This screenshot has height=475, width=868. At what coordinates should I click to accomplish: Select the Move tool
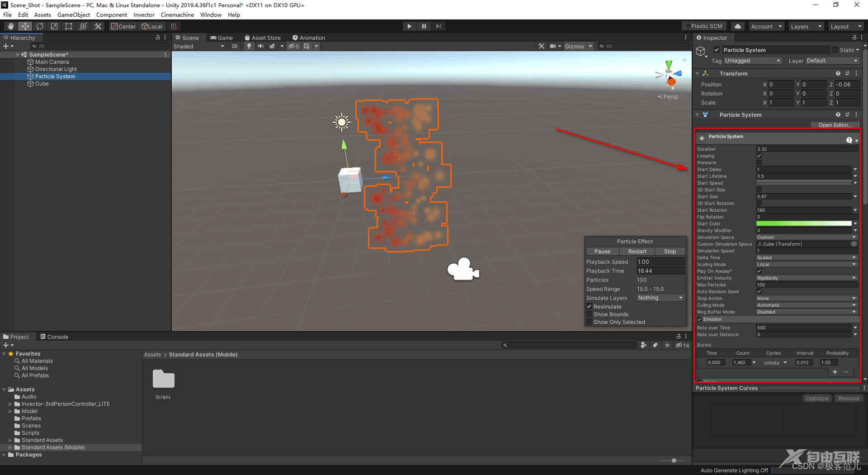25,26
